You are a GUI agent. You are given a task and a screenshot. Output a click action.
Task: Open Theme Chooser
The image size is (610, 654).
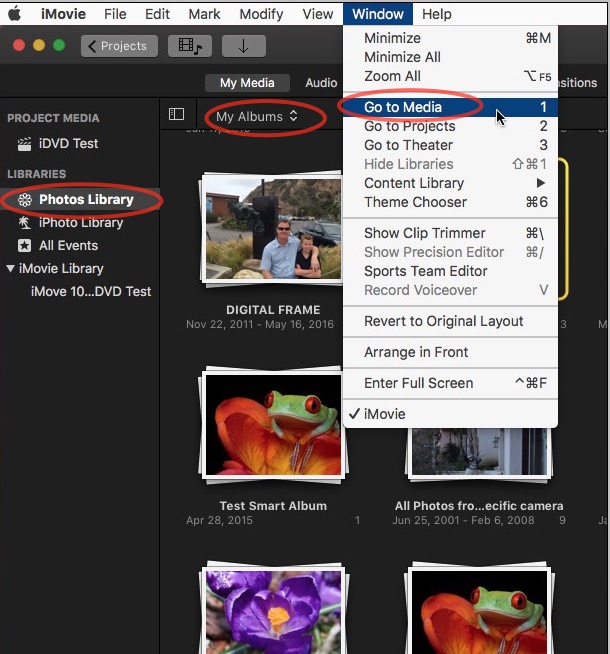(450, 202)
